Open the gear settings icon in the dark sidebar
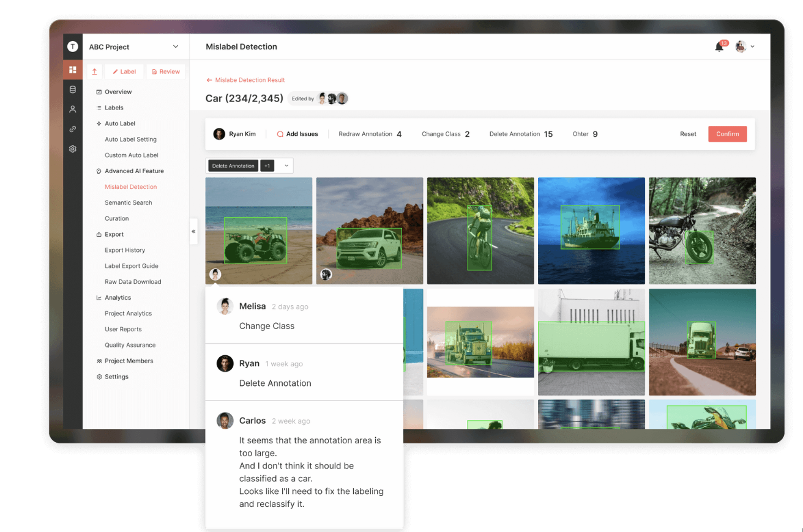This screenshot has height=532, width=803. pos(72,149)
